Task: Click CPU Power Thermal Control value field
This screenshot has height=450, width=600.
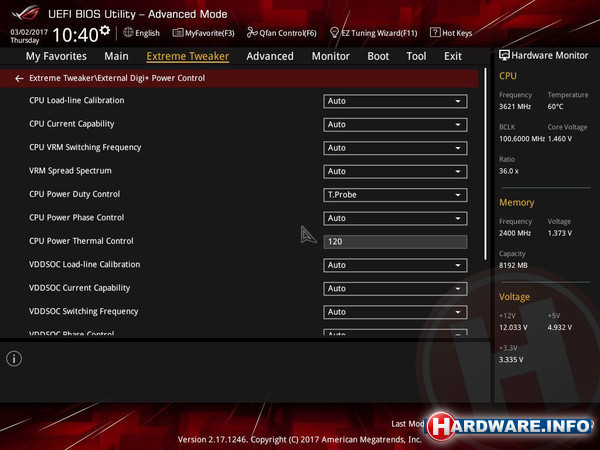Action: click(x=395, y=242)
